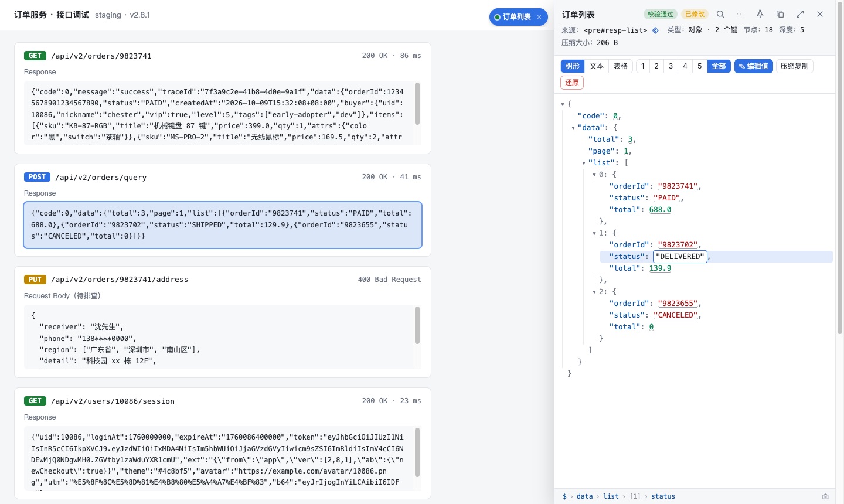This screenshot has width=844, height=504.
Task: Close the 订单列表 side panel
Action: (820, 14)
